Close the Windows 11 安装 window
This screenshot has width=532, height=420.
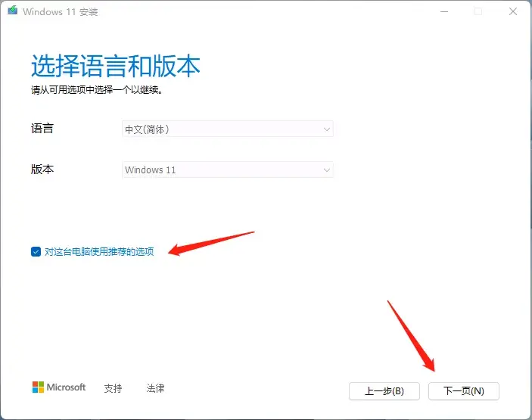(513, 12)
